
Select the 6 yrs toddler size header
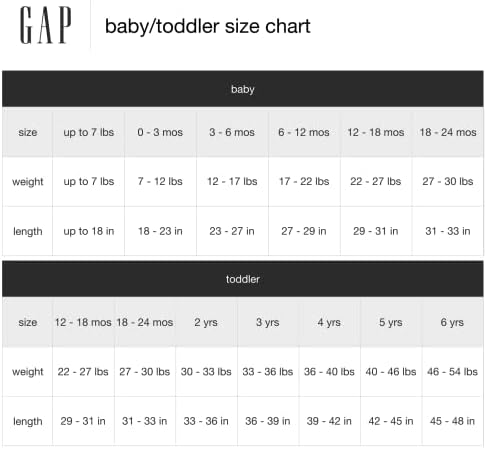point(452,322)
